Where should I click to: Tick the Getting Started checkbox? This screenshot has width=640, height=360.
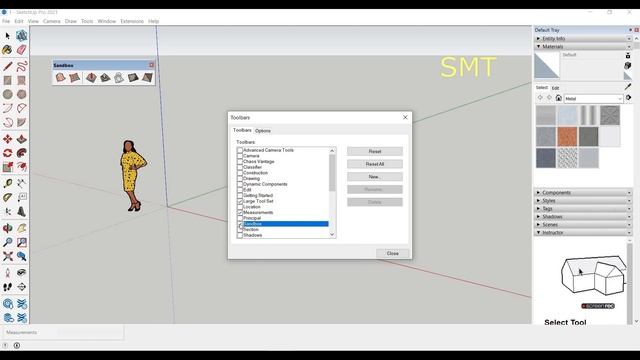click(x=240, y=196)
